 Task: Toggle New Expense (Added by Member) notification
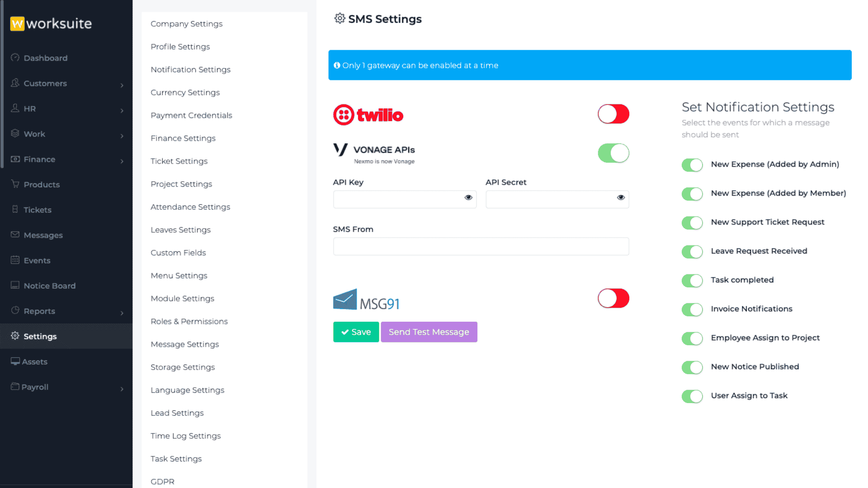(x=692, y=194)
